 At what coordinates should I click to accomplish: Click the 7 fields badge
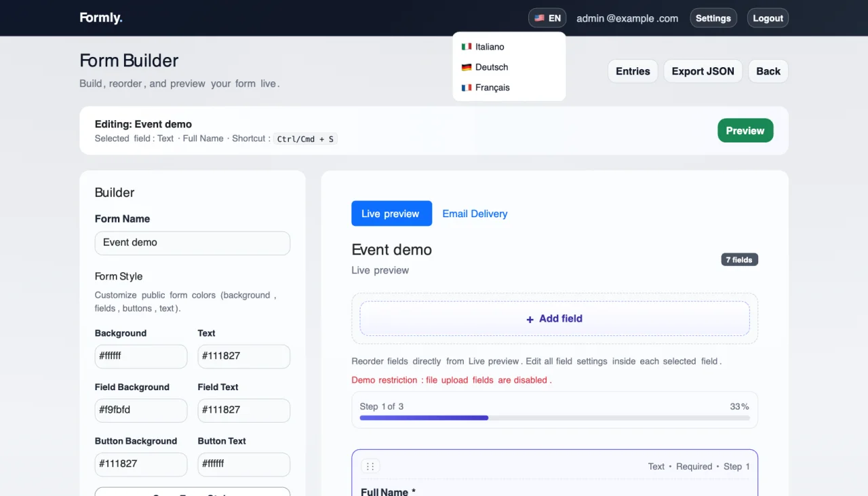click(739, 259)
